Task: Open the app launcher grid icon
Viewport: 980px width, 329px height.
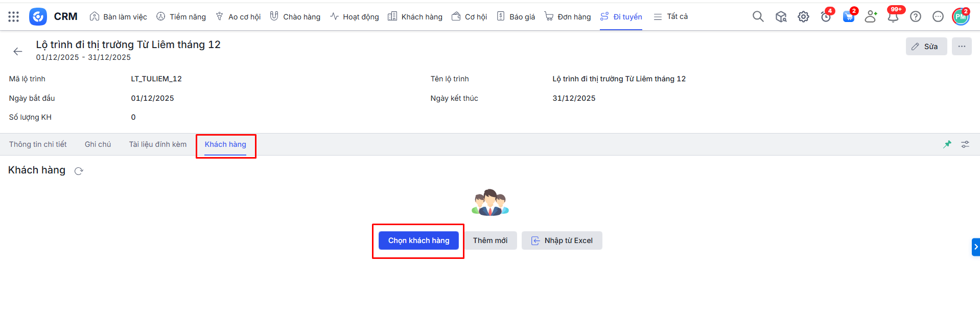Action: [x=14, y=17]
